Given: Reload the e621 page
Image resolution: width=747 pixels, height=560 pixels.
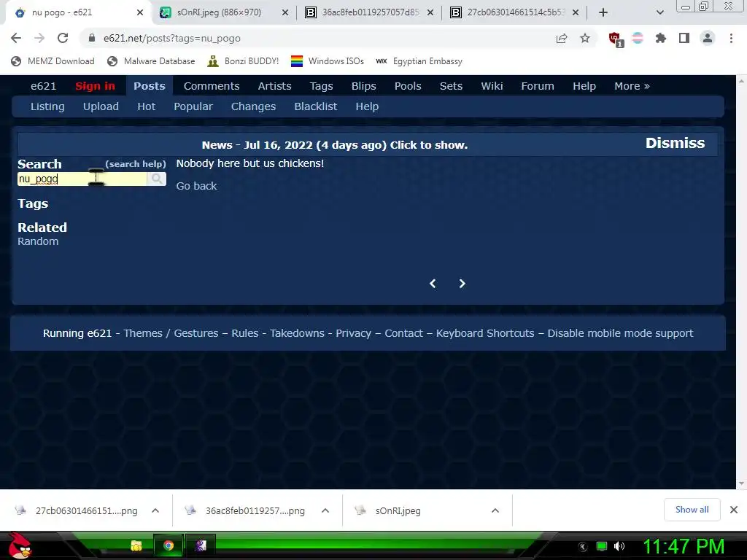Looking at the screenshot, I should [x=63, y=38].
